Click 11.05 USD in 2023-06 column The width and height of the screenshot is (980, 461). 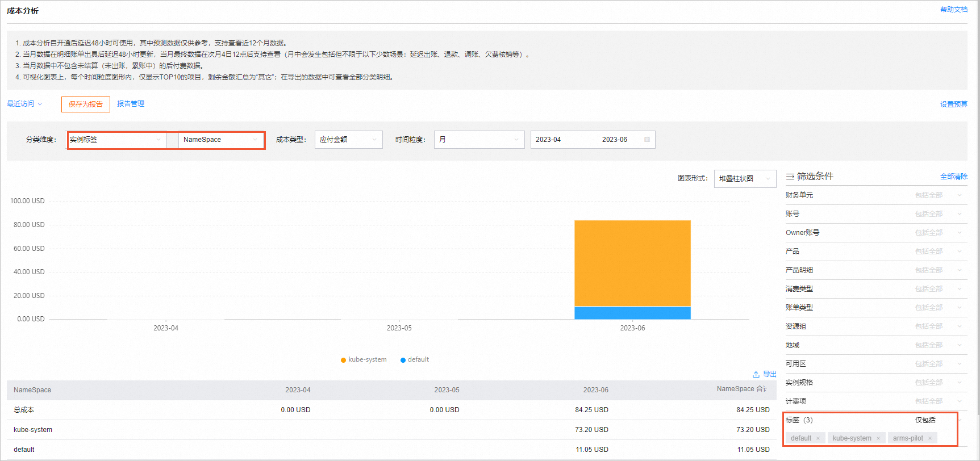(592, 450)
